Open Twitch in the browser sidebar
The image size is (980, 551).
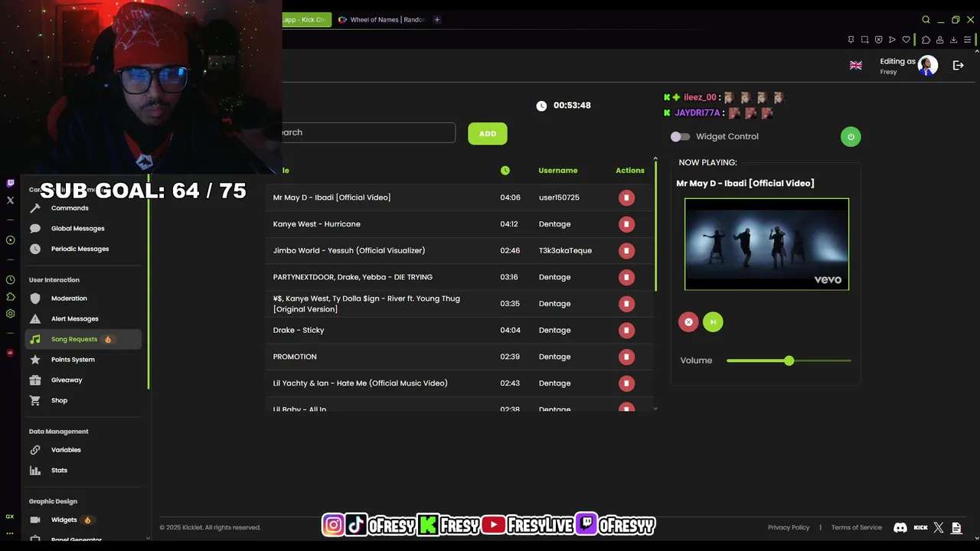click(x=10, y=184)
